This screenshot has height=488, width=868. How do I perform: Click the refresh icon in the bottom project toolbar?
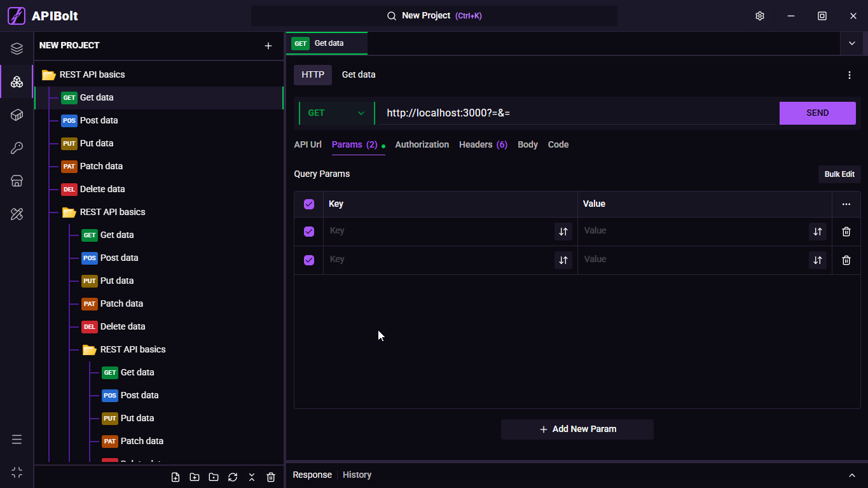(x=233, y=477)
